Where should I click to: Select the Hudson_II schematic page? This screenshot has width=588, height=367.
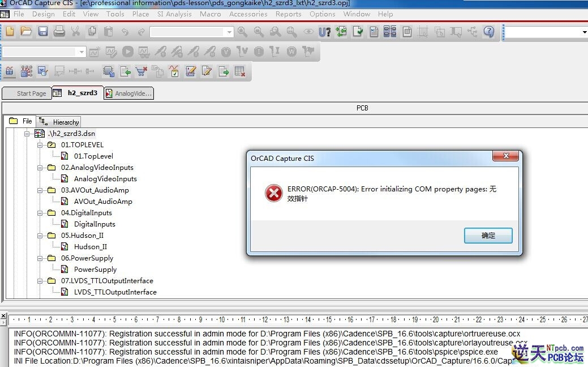(x=90, y=246)
